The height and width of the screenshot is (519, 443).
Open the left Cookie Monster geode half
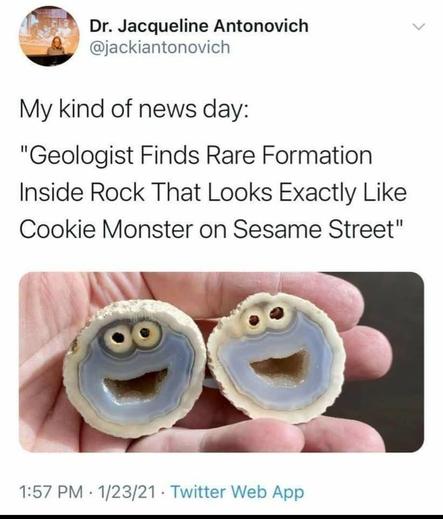(135, 368)
